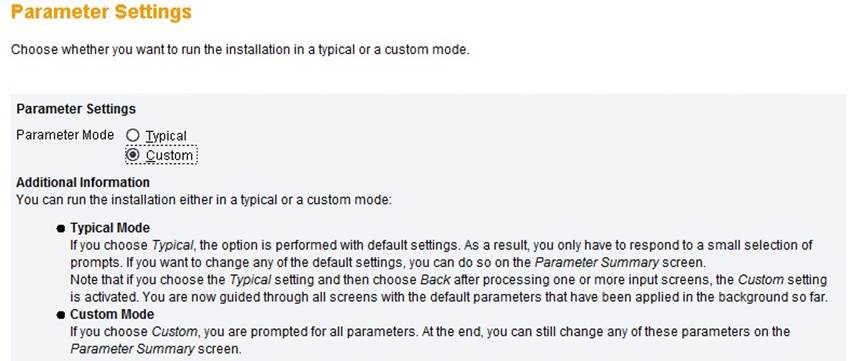The image size is (852, 361).
Task: Click the bullet icon beside Custom Mode
Action: tap(61, 315)
